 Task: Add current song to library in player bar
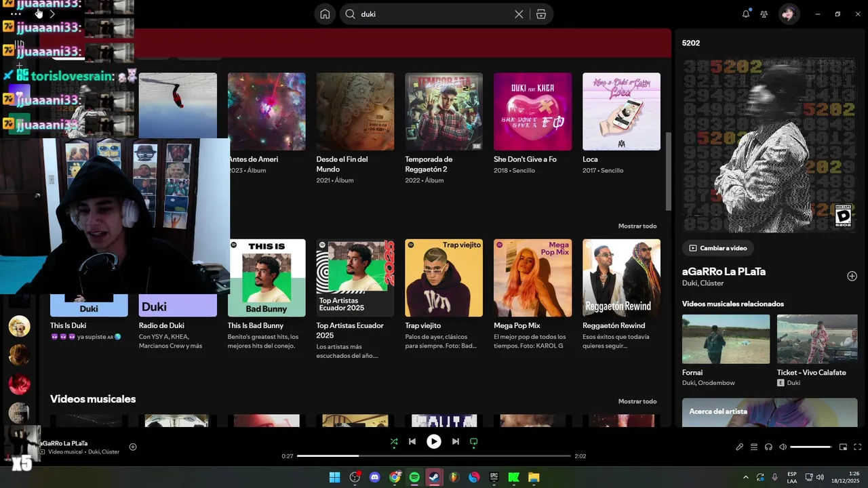point(133,447)
